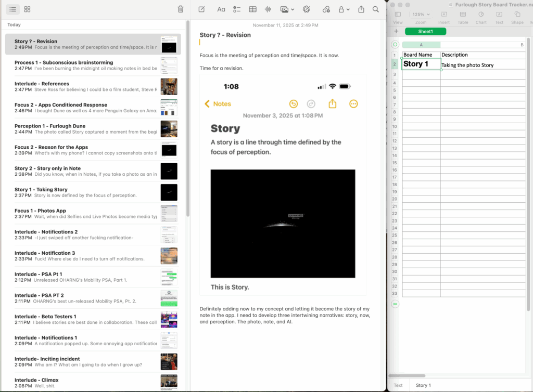
Task: Click the Share icon in Notes toolbar
Action: pyautogui.click(x=361, y=9)
